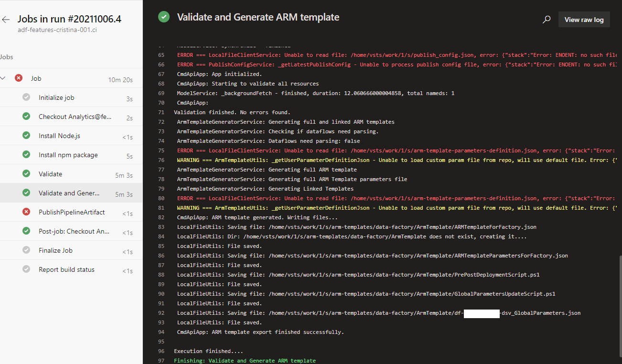Open View raw log

584,19
